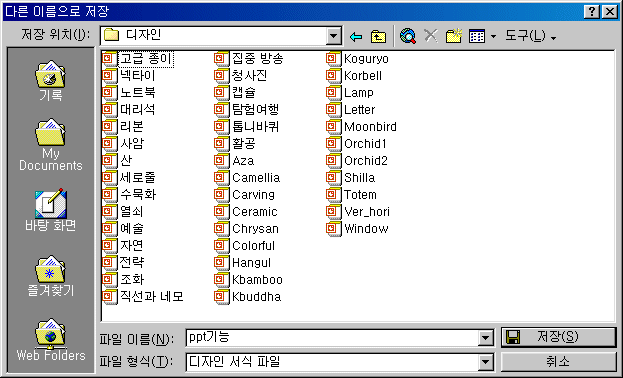Image resolution: width=623 pixels, height=378 pixels.
Task: Select the Orchid2 file
Action: click(x=357, y=161)
